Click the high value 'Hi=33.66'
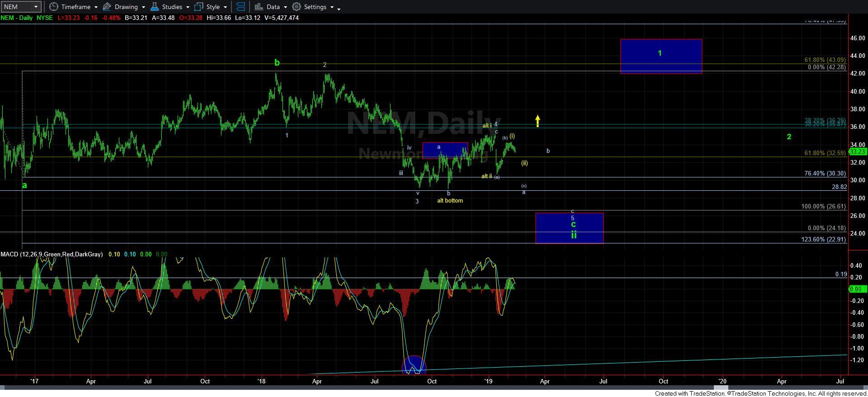The image size is (868, 397). (x=218, y=18)
